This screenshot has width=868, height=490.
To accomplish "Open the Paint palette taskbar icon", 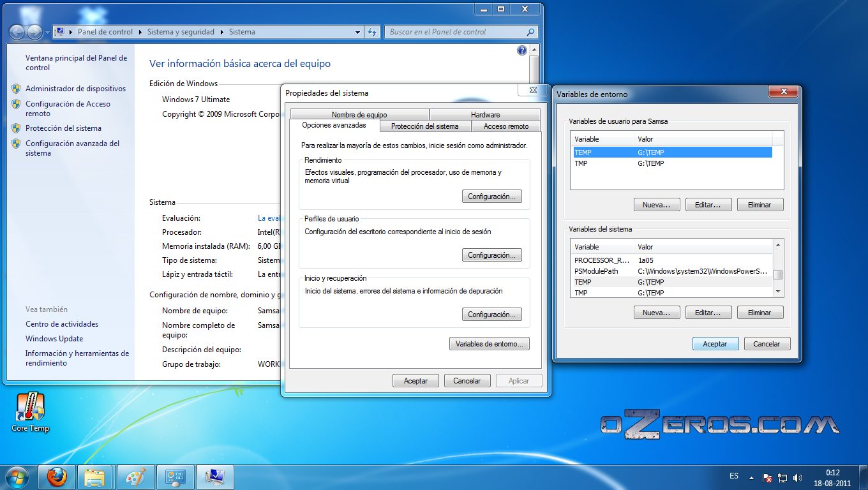I will point(135,477).
